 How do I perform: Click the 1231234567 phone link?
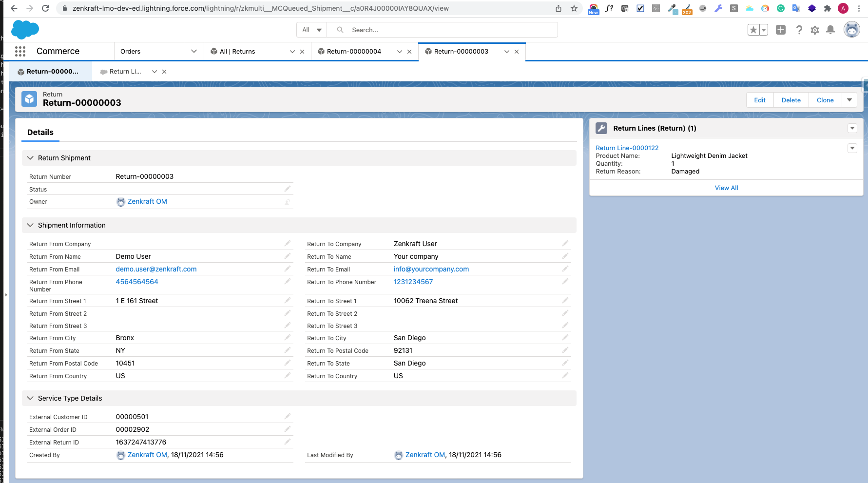[x=413, y=282]
